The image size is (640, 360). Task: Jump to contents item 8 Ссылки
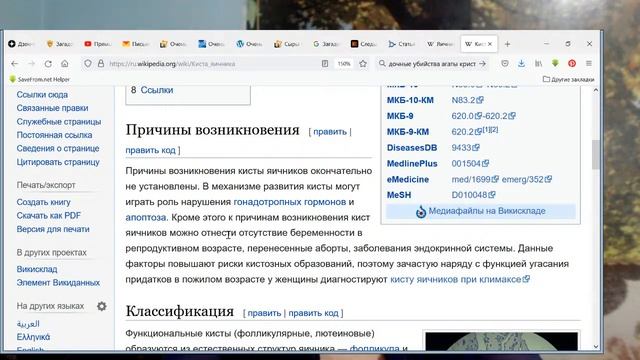(x=157, y=90)
